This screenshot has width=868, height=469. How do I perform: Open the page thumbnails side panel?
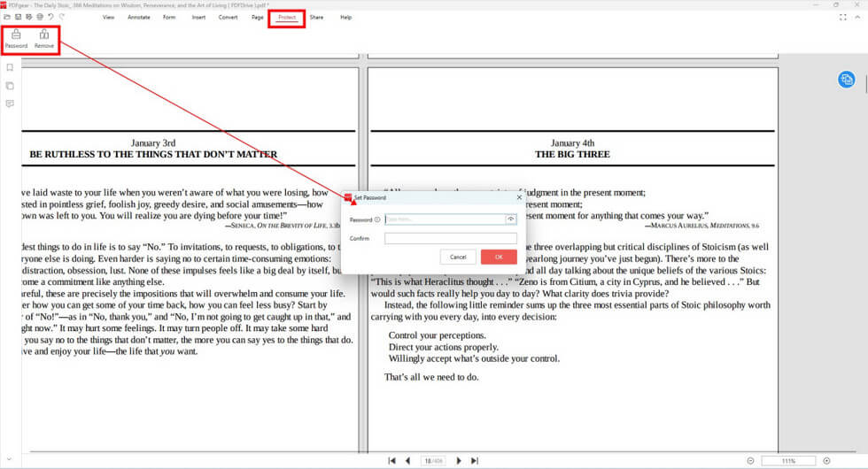pyautogui.click(x=10, y=86)
